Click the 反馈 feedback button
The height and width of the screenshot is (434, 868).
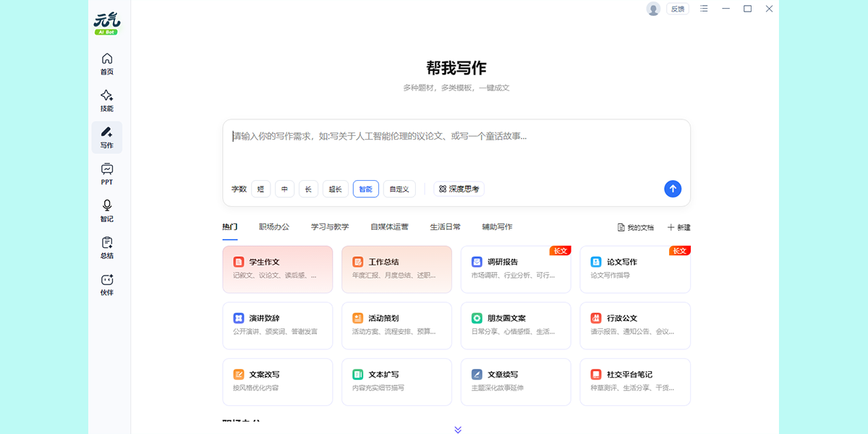click(x=677, y=9)
